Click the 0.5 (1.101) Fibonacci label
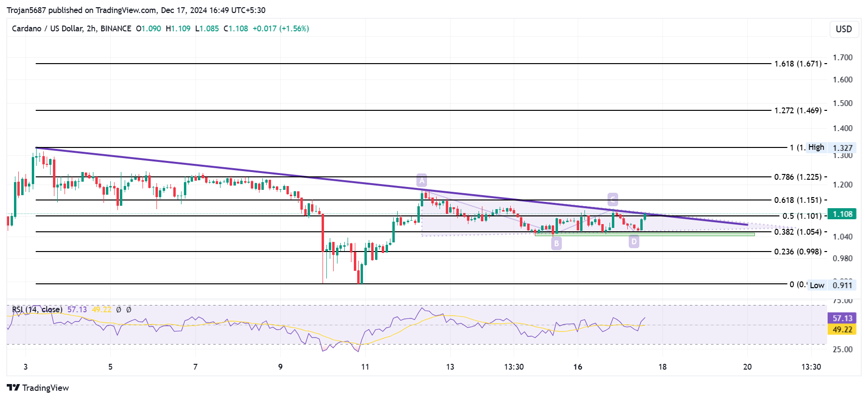The height and width of the screenshot is (399, 868). point(802,216)
